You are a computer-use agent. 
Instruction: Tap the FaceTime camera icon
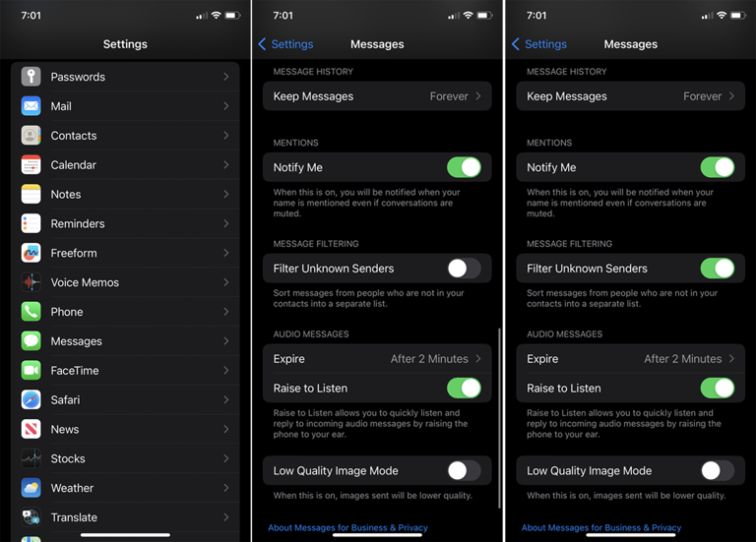point(31,371)
